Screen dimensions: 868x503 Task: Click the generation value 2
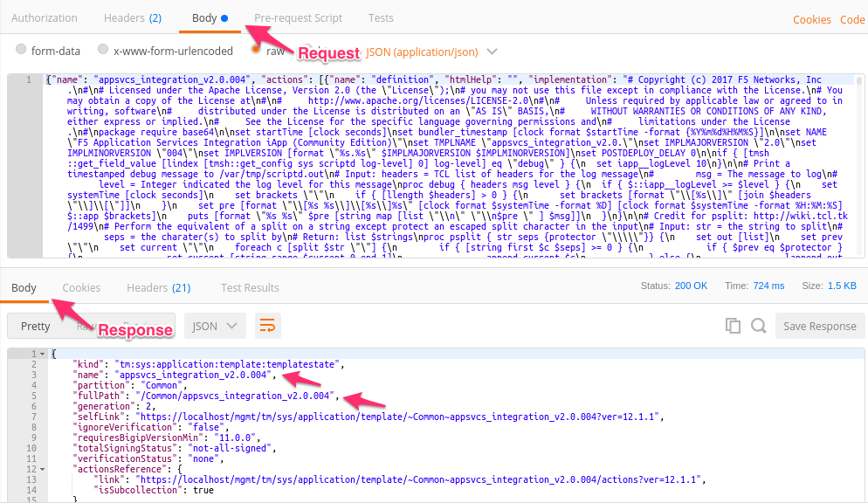pyautogui.click(x=148, y=406)
